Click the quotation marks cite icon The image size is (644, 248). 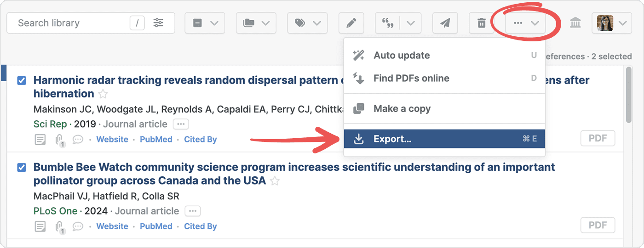387,23
